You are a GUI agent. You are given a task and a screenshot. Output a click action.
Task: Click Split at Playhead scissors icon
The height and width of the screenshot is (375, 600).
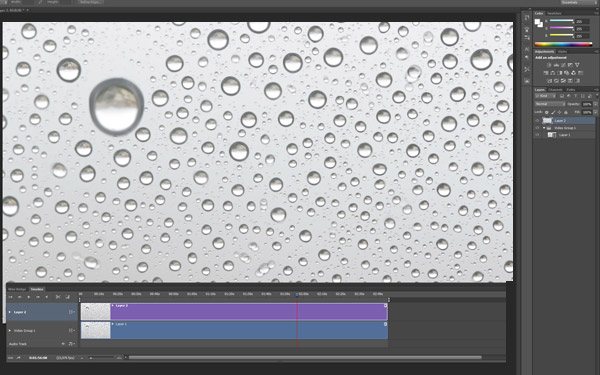click(x=58, y=297)
